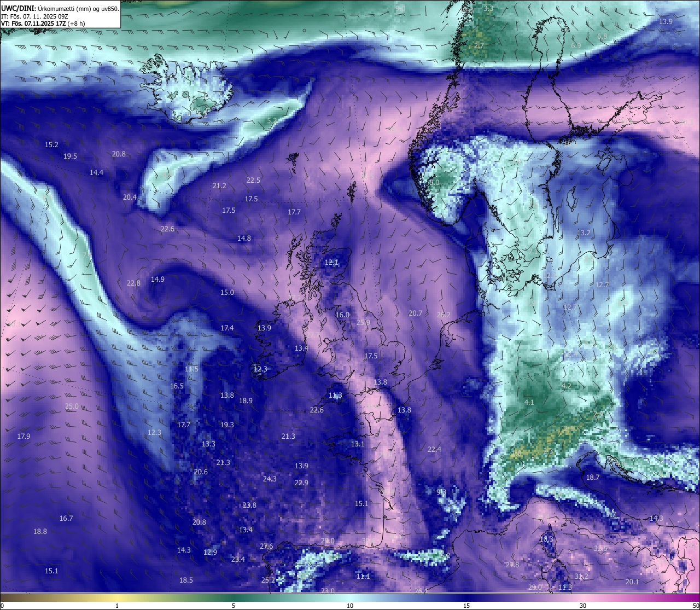Viewport: 700px width, 610px height.
Task: Click the 14.8 value label
Action: point(244,239)
